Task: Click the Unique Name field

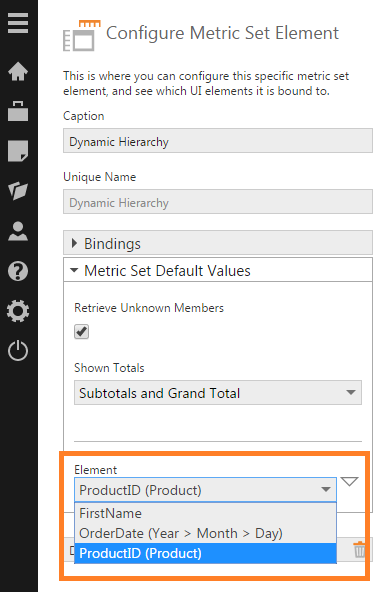Action: point(218,202)
